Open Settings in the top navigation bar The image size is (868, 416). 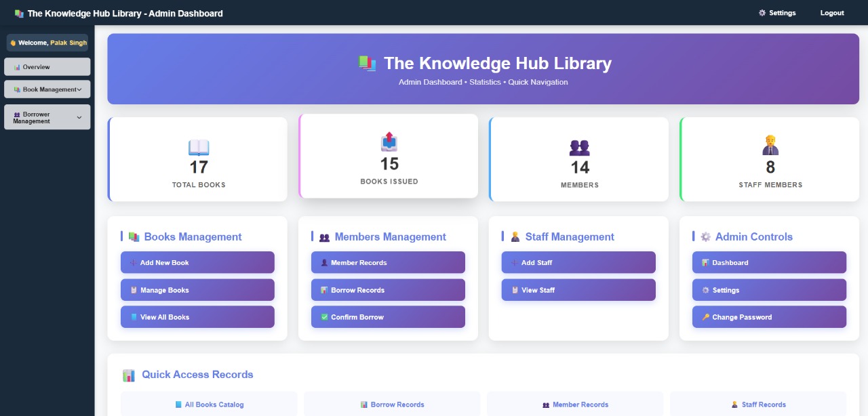777,13
